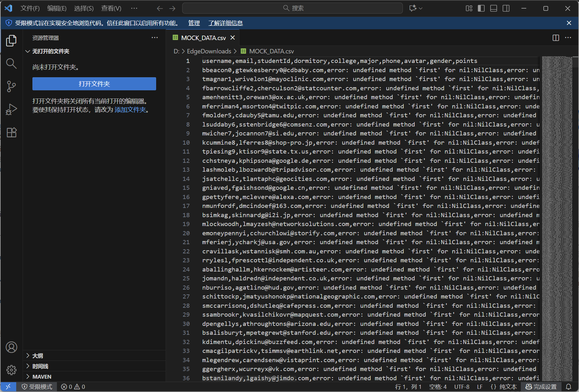Open the Copilot chat icon

pos(413,8)
